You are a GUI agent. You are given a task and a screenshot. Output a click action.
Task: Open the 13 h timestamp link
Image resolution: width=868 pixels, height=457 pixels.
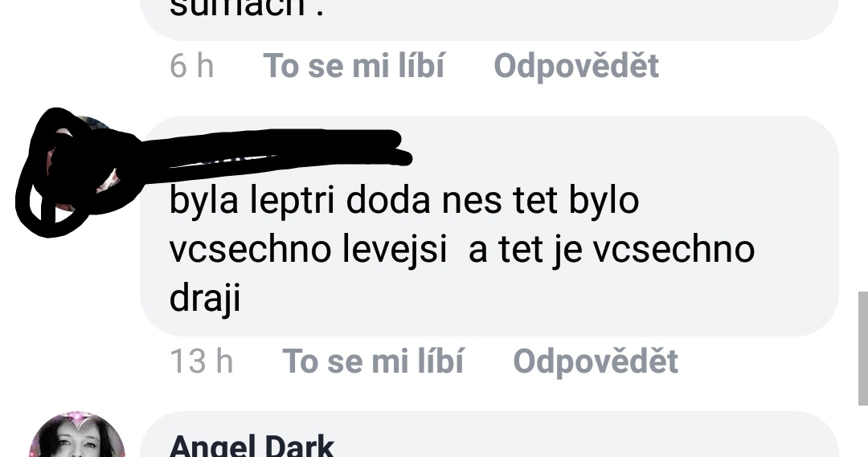pyautogui.click(x=202, y=361)
